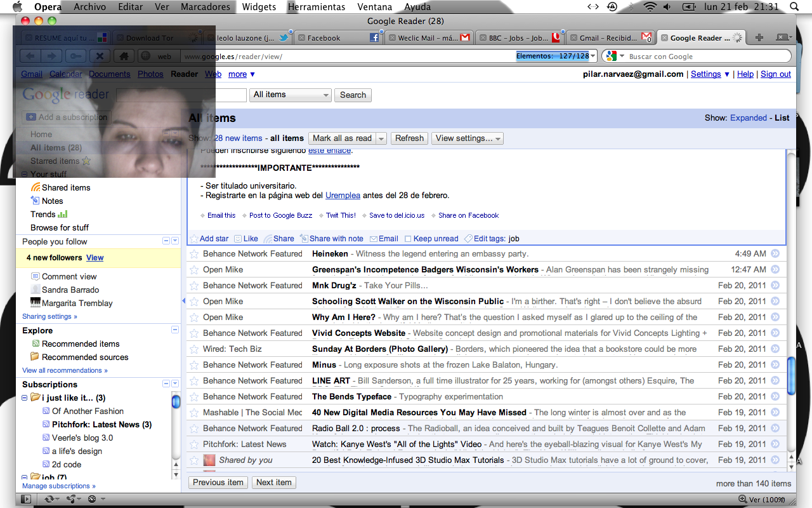Click the Refresh button
This screenshot has width=812, height=508.
click(409, 138)
